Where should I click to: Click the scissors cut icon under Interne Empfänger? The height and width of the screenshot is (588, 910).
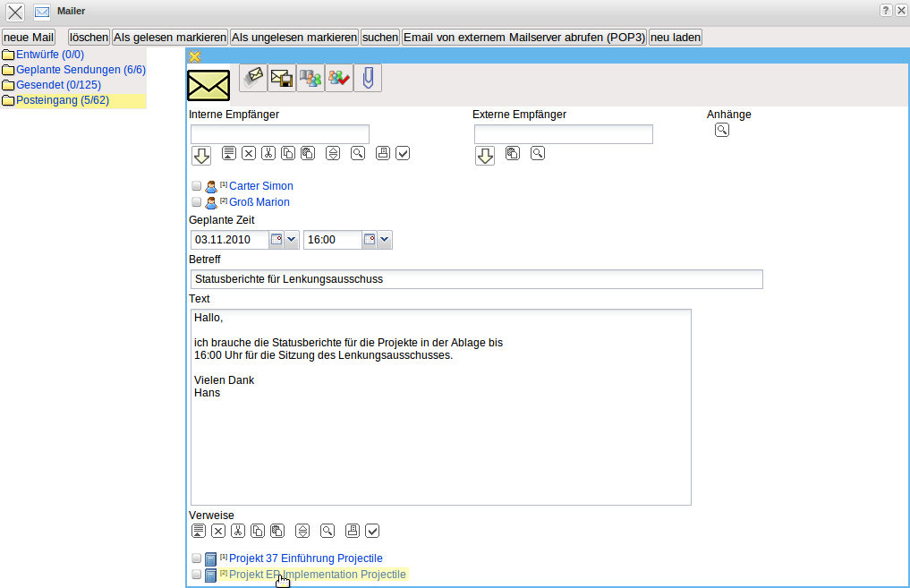[x=268, y=153]
